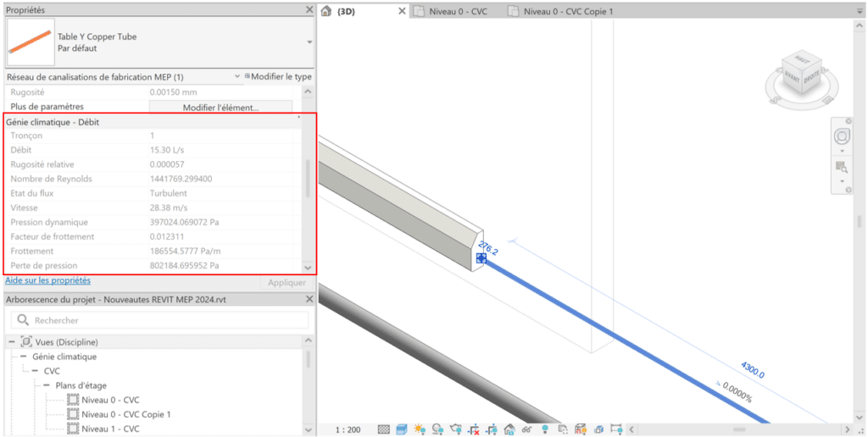
Task: Toggle the Crop View icon
Action: tap(474, 429)
